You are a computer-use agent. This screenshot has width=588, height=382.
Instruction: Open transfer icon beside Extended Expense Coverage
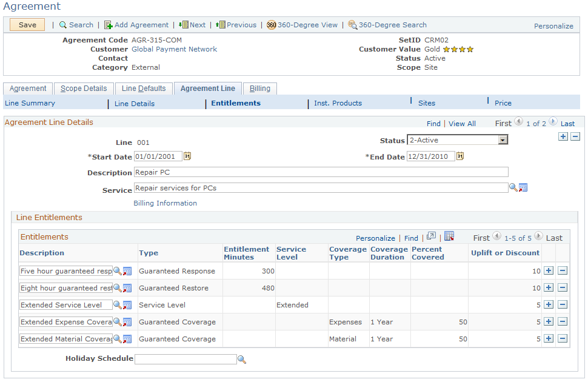coord(127,321)
